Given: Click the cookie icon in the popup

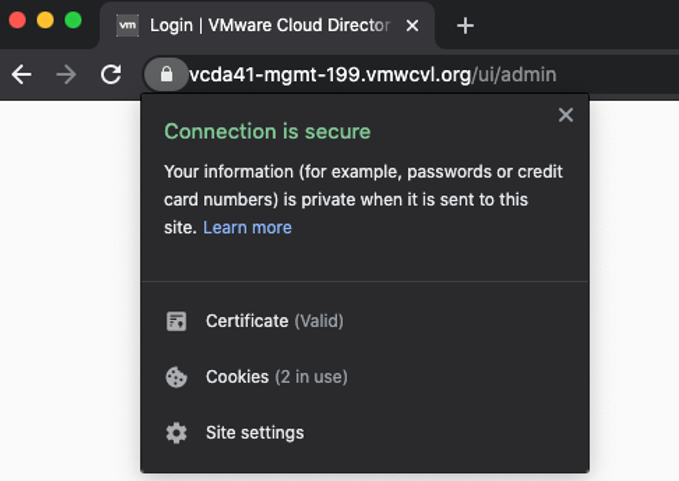Looking at the screenshot, I should click(x=176, y=377).
